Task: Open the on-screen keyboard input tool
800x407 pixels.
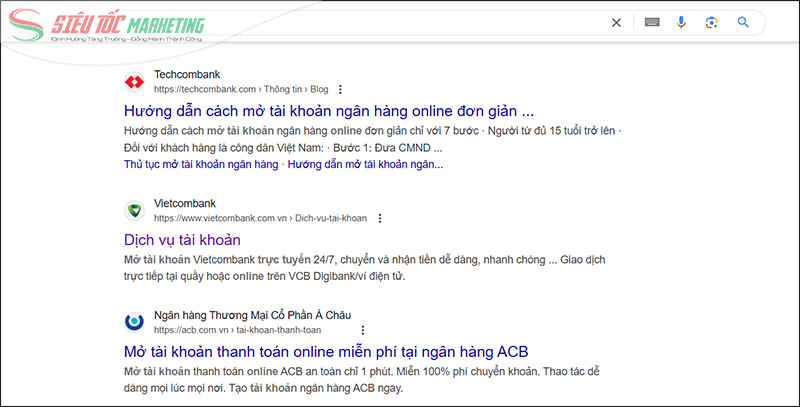Action: coord(651,23)
